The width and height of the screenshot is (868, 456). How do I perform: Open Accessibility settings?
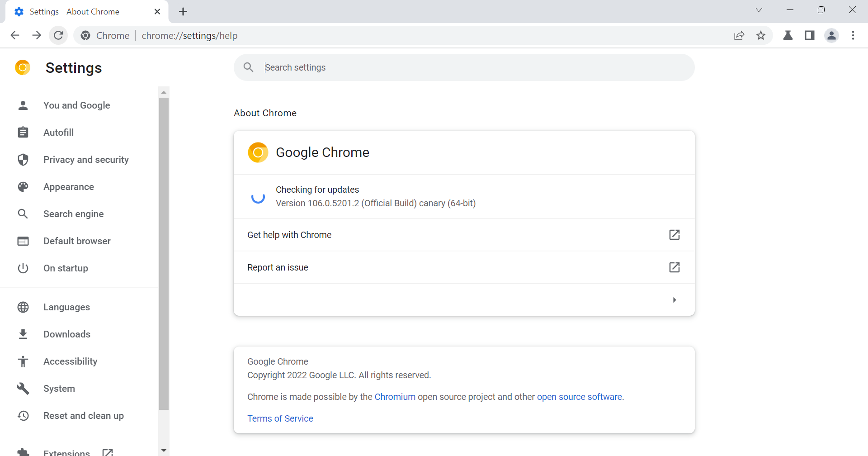coord(70,361)
